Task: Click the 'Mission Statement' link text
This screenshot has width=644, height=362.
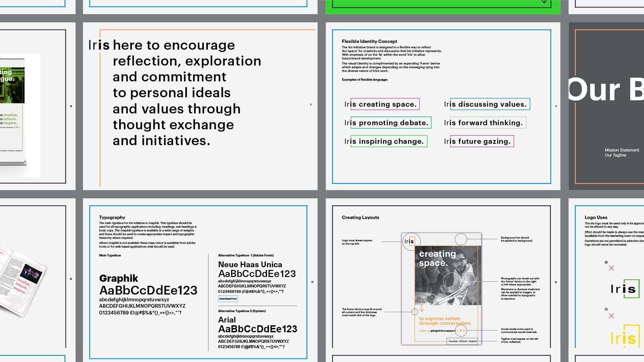Action: click(x=622, y=150)
